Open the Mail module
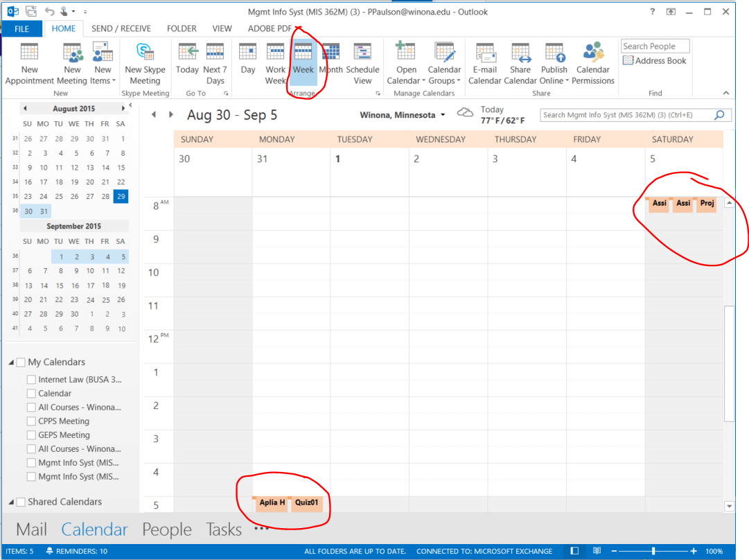Image resolution: width=749 pixels, height=560 pixels. (x=32, y=530)
